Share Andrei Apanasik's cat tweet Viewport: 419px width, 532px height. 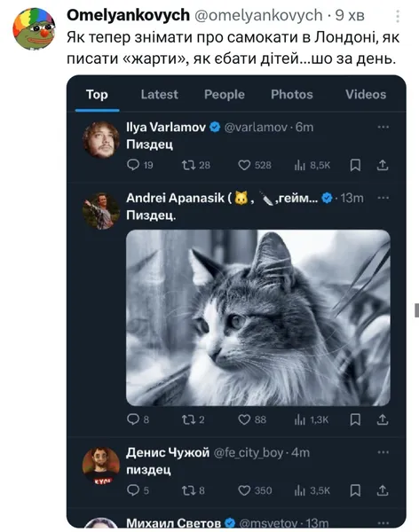point(383,420)
